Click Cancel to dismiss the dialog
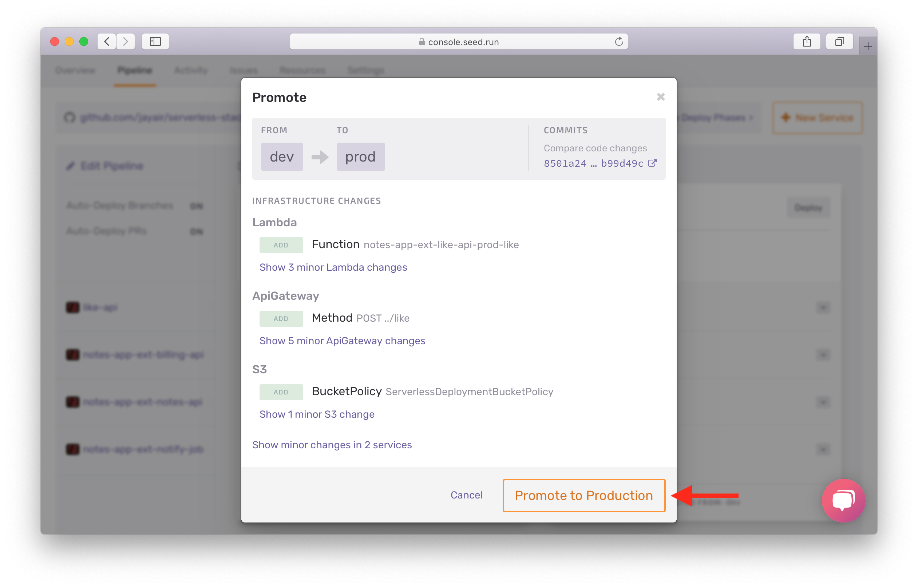Image resolution: width=918 pixels, height=588 pixels. point(467,495)
